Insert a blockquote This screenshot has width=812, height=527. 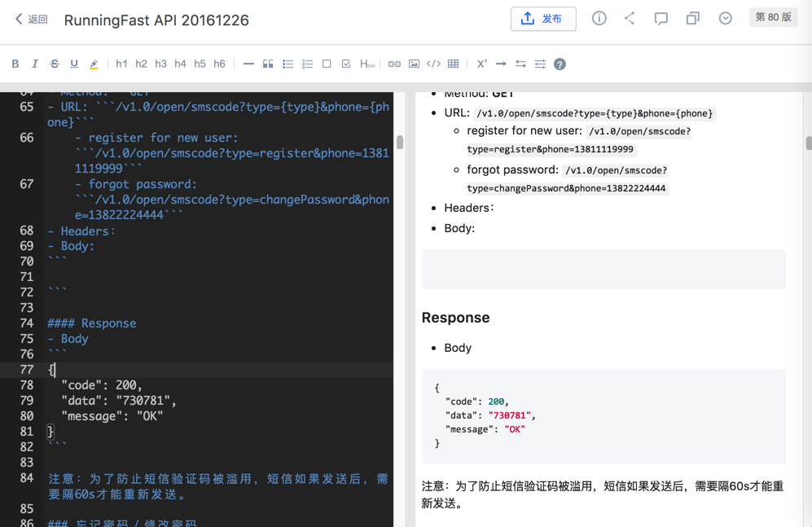[268, 64]
